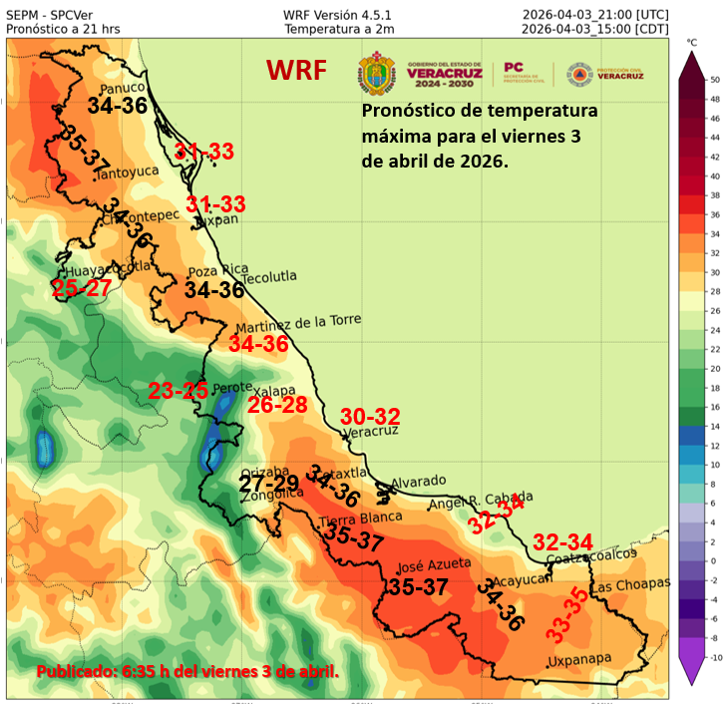
Task: Click the Gobierno del Estado de Veracruz 2024-2030 logo
Action: 444,73
